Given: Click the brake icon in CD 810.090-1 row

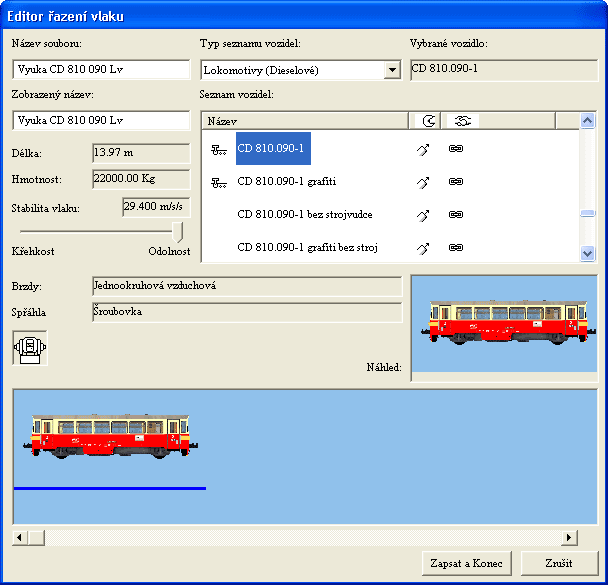Looking at the screenshot, I should pos(422,150).
